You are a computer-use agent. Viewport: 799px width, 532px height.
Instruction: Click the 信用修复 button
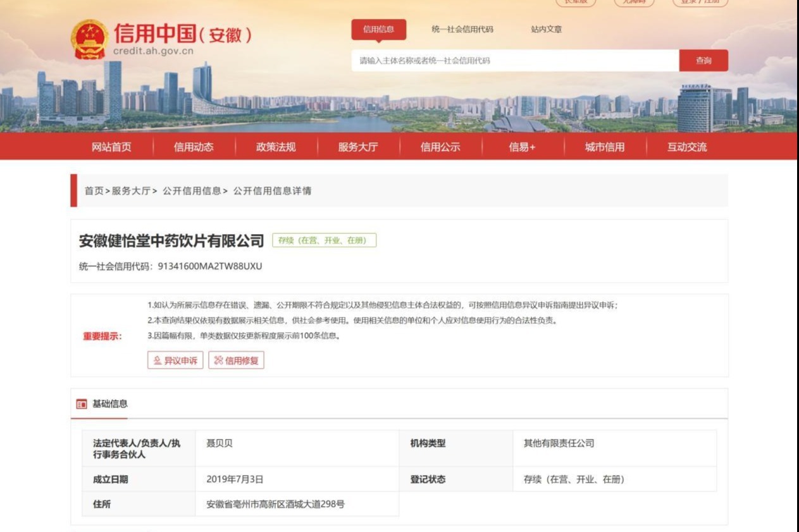[x=236, y=361]
